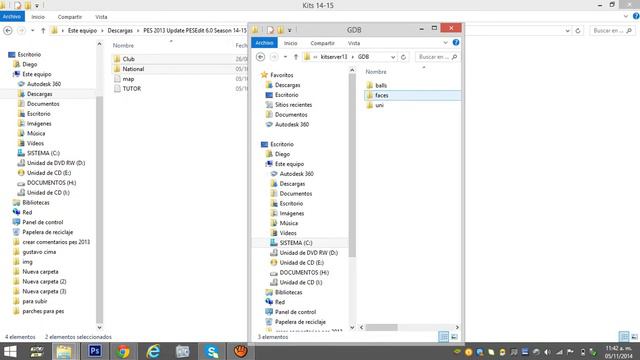The height and width of the screenshot is (360, 640).
Task: Expand the ribbon in Kits 14-15 window
Action: click(626, 16)
